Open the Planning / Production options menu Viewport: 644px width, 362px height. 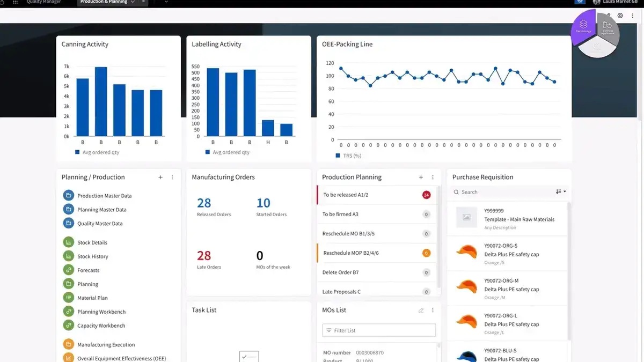[172, 177]
